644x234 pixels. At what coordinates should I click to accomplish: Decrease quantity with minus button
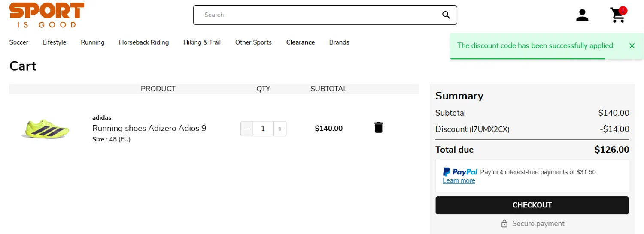[x=246, y=129]
